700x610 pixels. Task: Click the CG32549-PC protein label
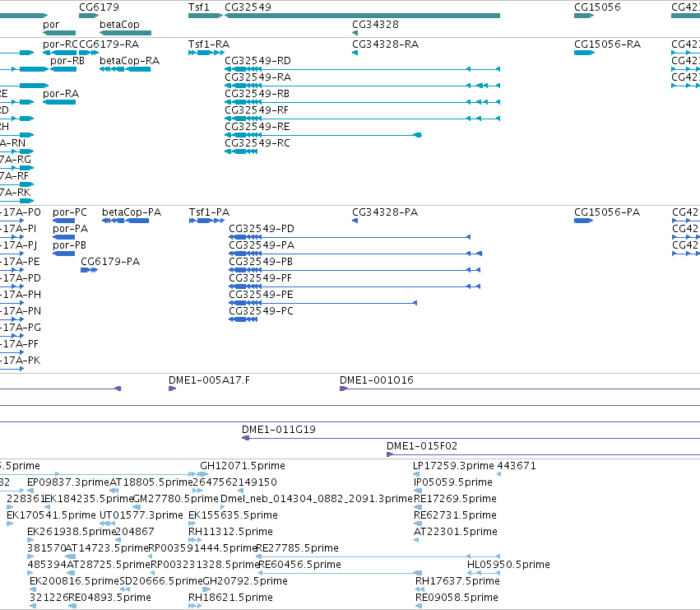pos(261,311)
